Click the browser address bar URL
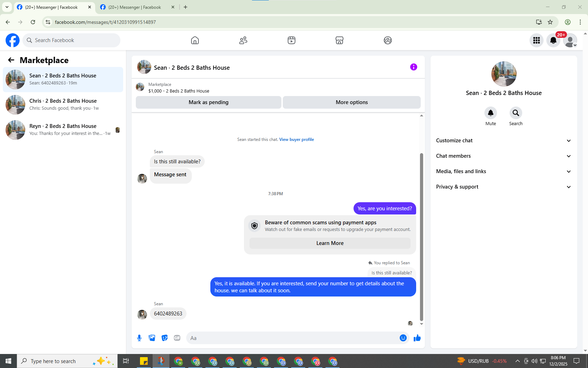 pos(105,22)
